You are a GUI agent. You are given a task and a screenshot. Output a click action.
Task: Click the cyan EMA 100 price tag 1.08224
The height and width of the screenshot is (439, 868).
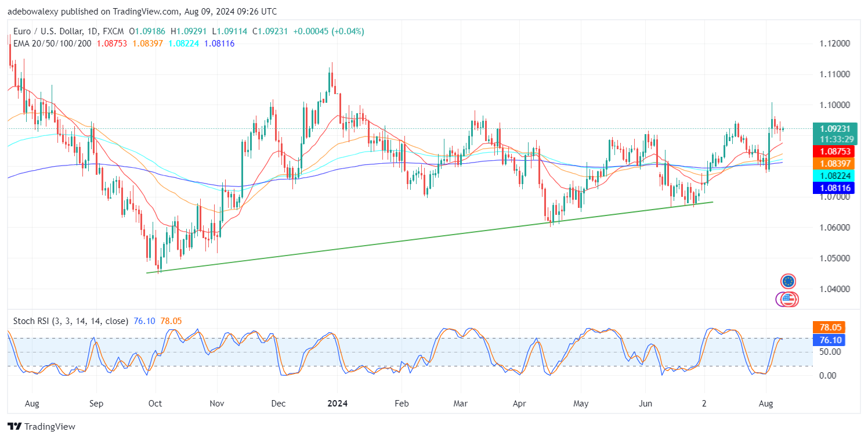[x=833, y=175]
